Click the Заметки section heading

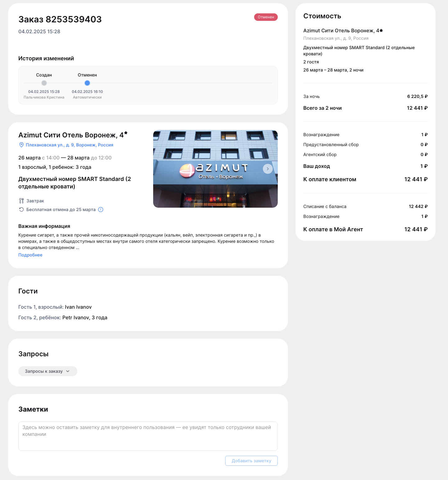[x=33, y=409]
